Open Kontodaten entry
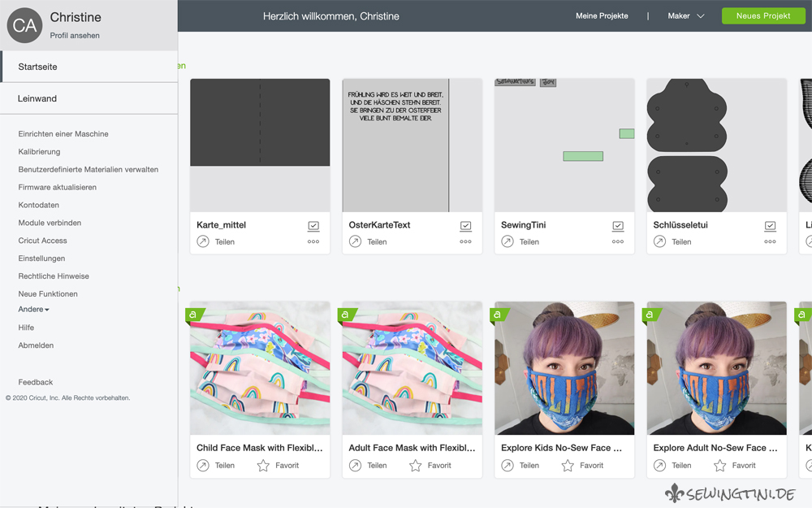The width and height of the screenshot is (812, 508). pos(38,205)
